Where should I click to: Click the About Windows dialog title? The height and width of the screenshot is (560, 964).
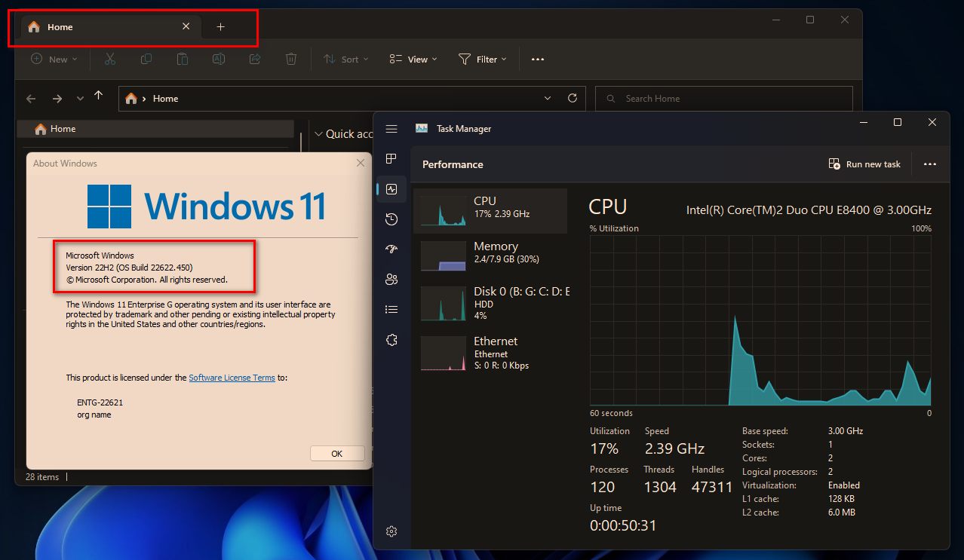pos(65,163)
